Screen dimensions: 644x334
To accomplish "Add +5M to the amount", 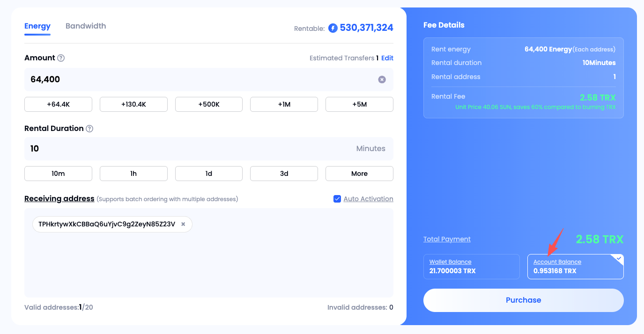I will pyautogui.click(x=359, y=104).
